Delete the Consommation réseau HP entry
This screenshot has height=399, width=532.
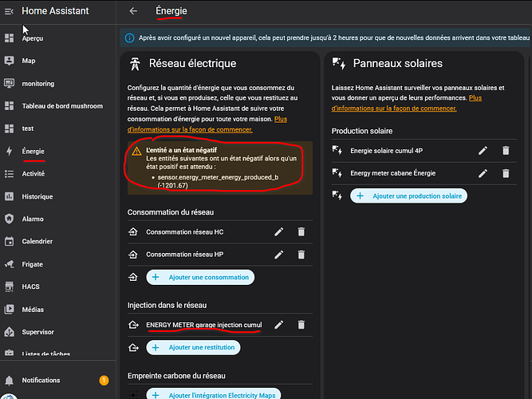click(301, 255)
